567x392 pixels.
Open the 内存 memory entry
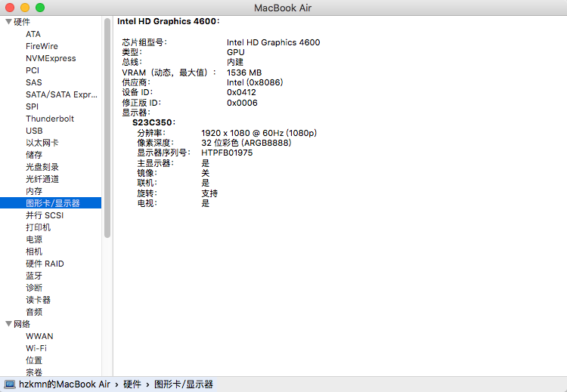34,191
